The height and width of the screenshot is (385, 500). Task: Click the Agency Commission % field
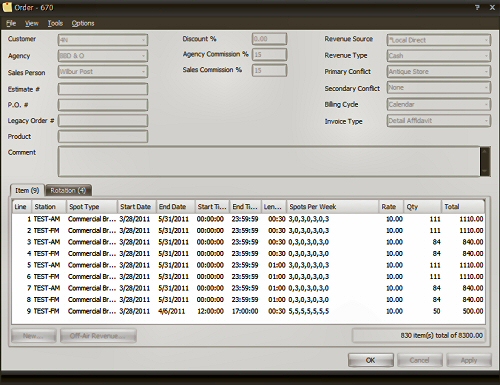pos(269,55)
